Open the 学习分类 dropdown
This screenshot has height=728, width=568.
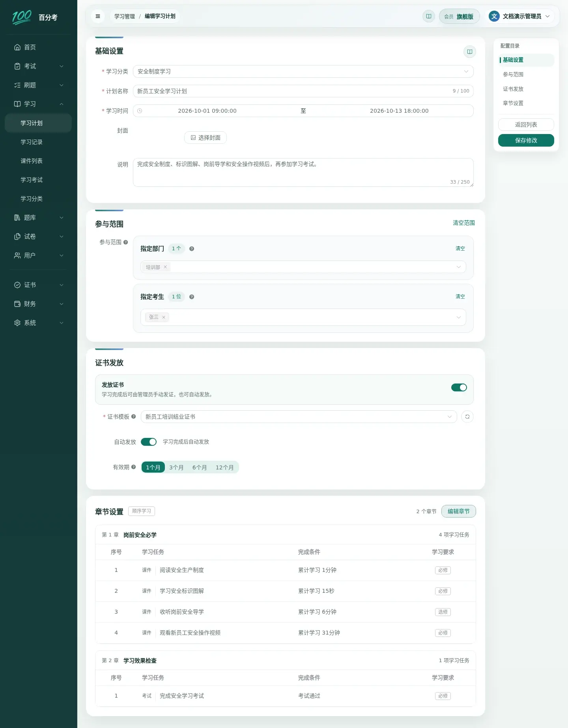pyautogui.click(x=303, y=71)
